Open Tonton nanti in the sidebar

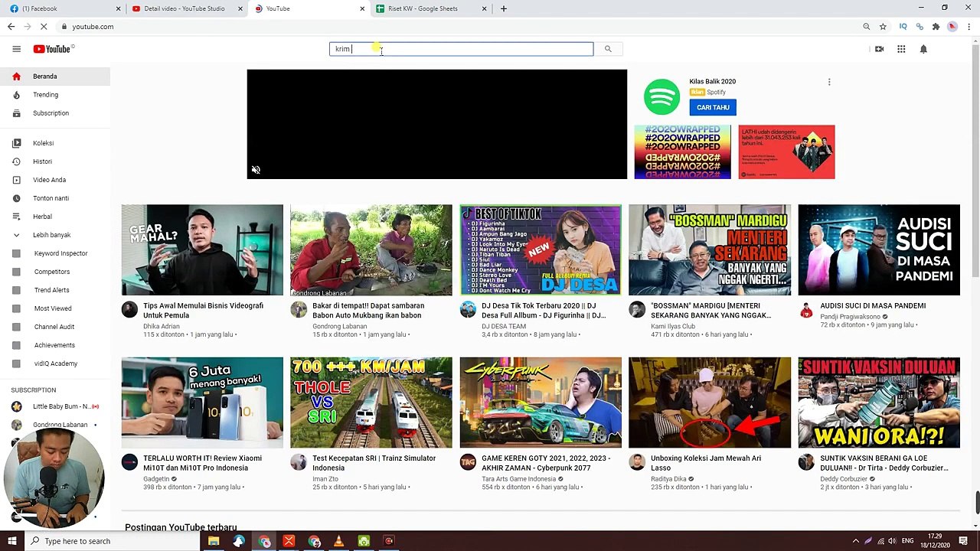55,198
